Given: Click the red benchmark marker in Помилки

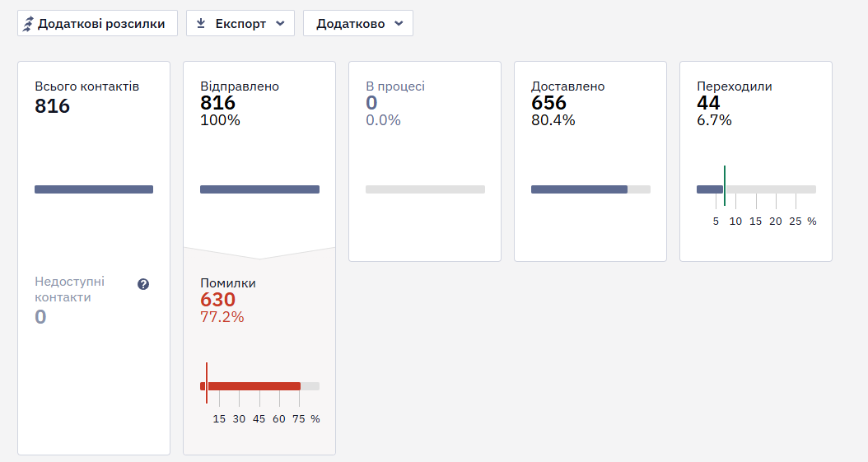Looking at the screenshot, I should click(x=207, y=383).
